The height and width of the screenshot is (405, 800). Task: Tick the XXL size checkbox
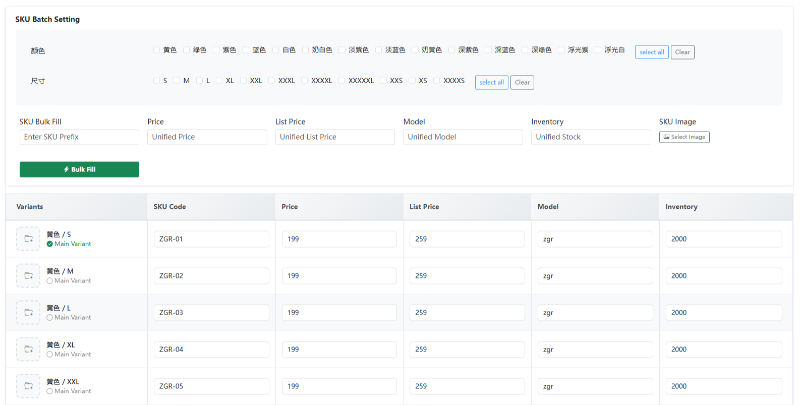pyautogui.click(x=243, y=80)
